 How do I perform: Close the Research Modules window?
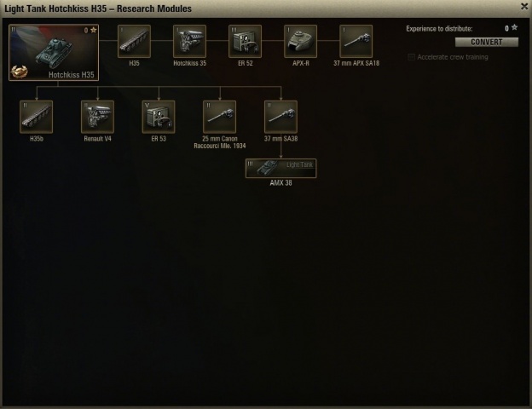coord(524,7)
